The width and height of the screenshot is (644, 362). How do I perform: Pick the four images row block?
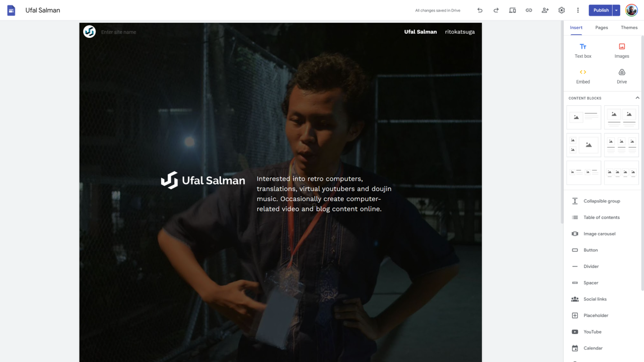pyautogui.click(x=621, y=173)
